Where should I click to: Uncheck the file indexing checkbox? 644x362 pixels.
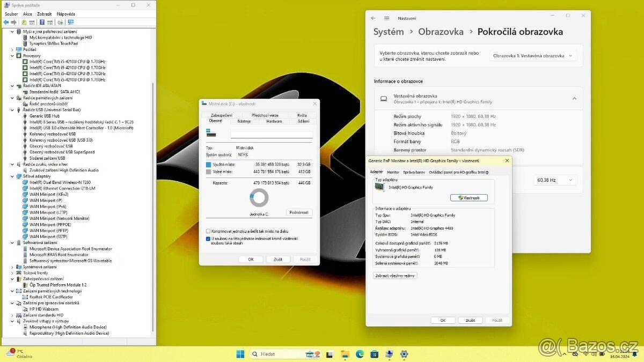tap(208, 239)
